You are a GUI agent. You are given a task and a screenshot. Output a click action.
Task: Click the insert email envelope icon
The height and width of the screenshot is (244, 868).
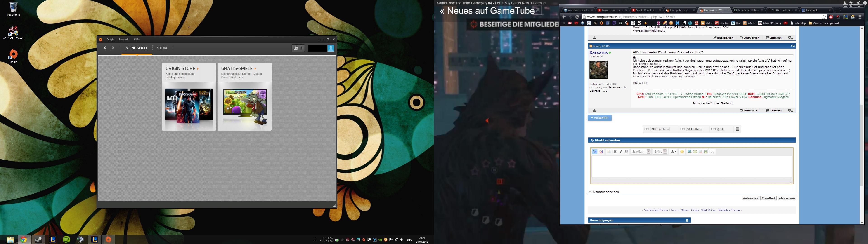[695, 152]
